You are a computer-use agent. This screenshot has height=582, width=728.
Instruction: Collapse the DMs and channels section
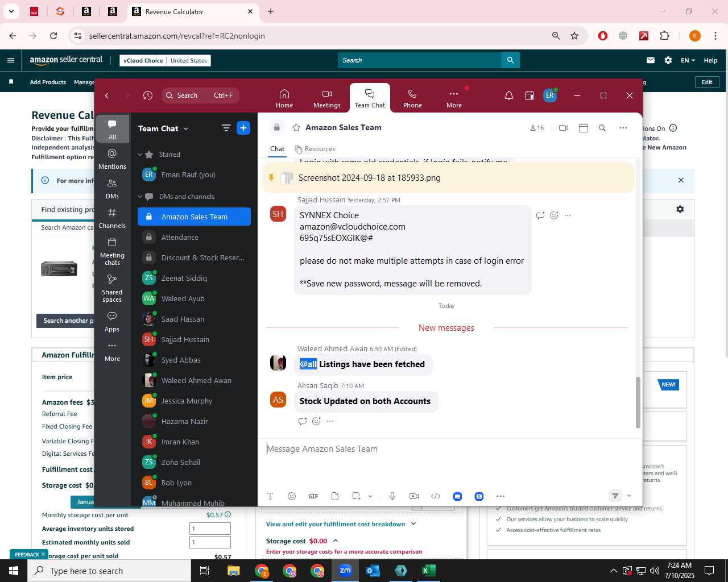pos(140,197)
